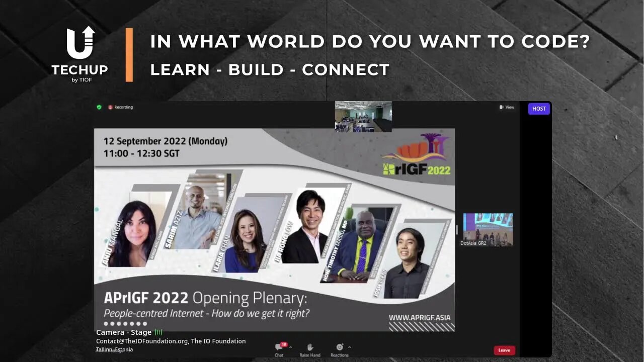The image size is (644, 362).
Task: Click the Contact@TheIOFoundation.org text
Action: (x=142, y=341)
